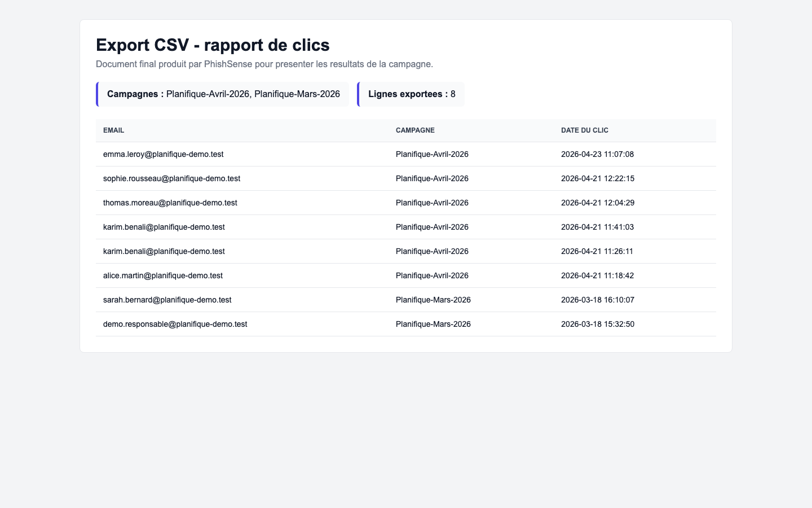Viewport: 812px width, 508px height.
Task: Click the DATE DU CLIC column header
Action: (585, 130)
